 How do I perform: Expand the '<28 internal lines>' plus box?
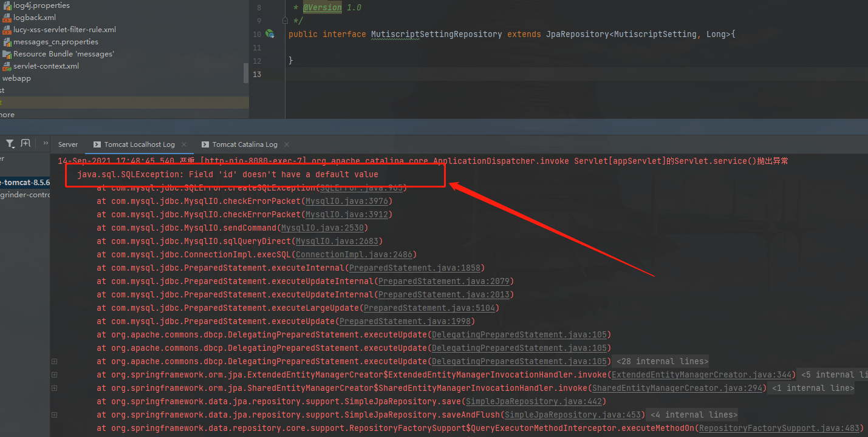tap(53, 361)
